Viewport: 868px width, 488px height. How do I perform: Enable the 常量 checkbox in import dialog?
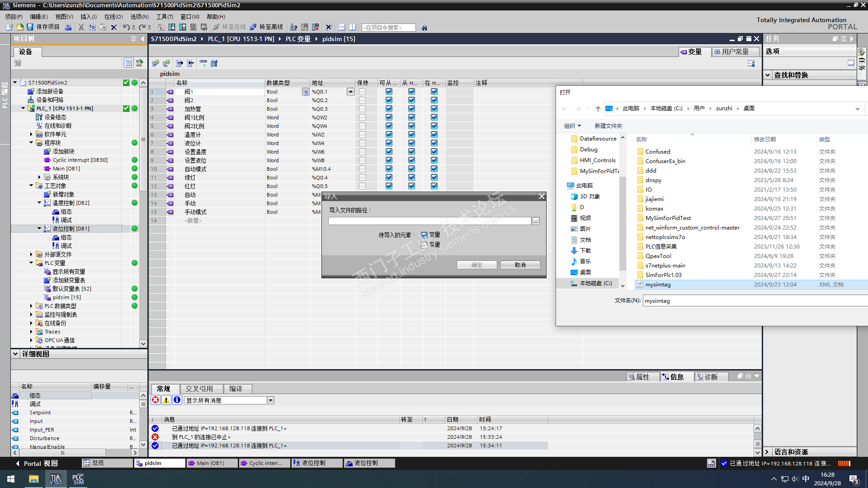(424, 245)
